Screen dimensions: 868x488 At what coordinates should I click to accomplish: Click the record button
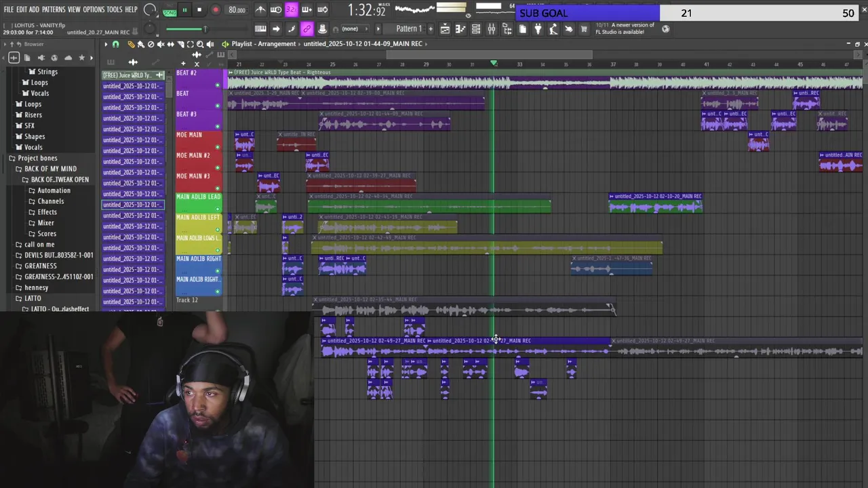pos(216,10)
